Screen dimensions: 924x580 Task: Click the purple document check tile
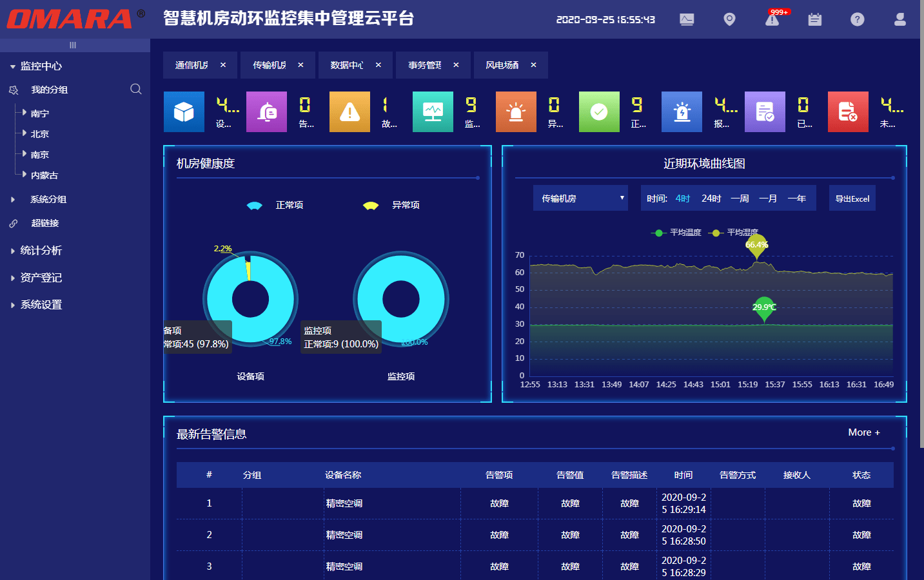(x=765, y=112)
